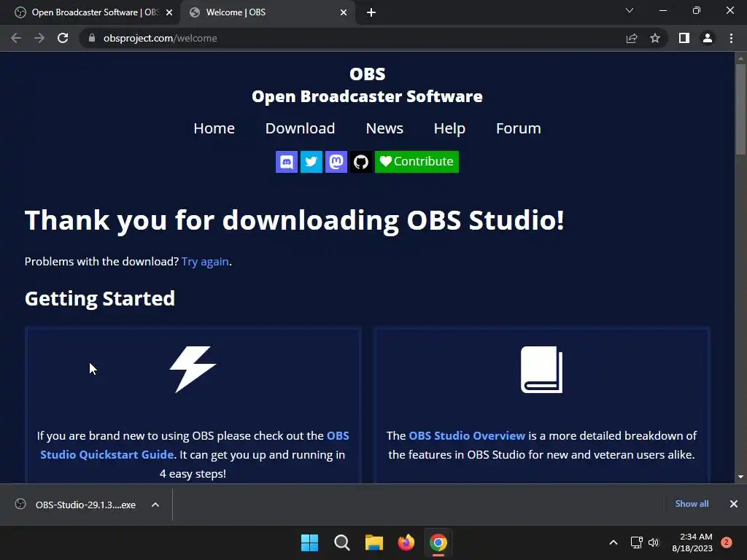Toggle the browser side panel icon
This screenshot has width=747, height=560.
click(684, 38)
